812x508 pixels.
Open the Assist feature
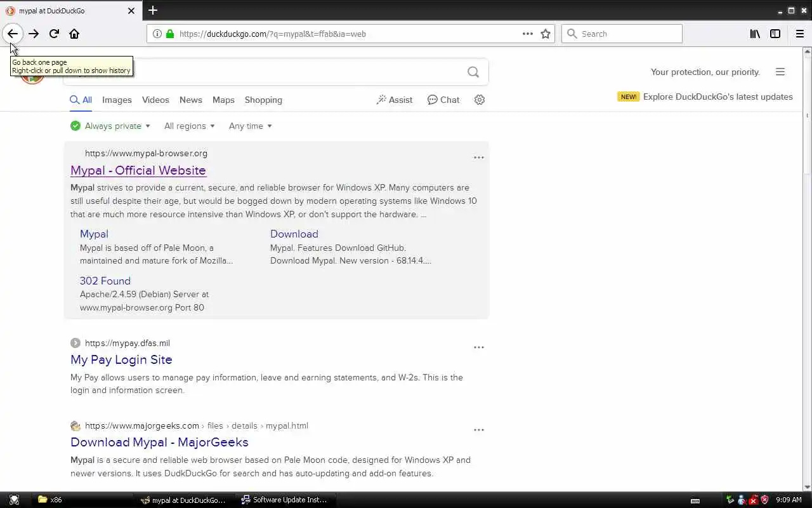click(395, 100)
